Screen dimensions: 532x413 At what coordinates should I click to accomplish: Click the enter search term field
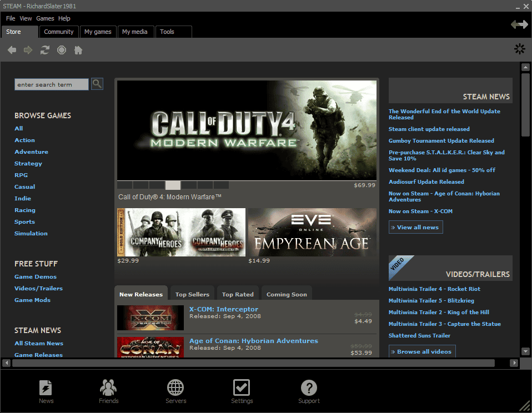[51, 84]
